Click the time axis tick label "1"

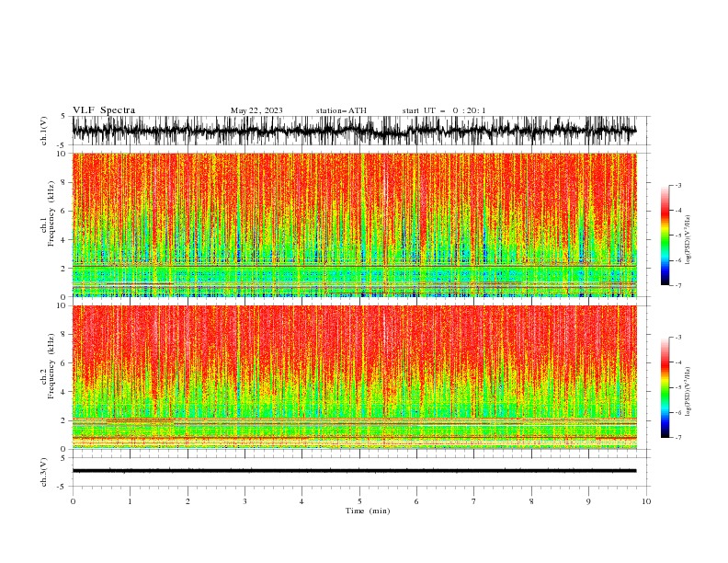point(130,501)
